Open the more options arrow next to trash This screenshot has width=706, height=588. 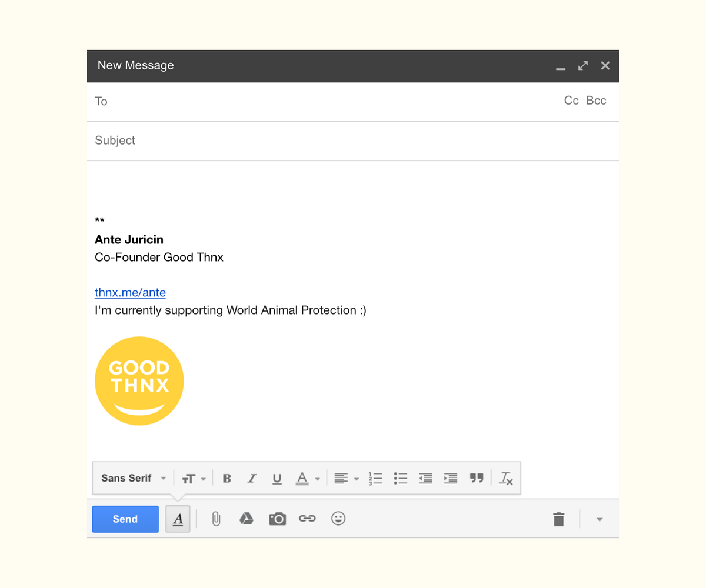click(x=599, y=519)
